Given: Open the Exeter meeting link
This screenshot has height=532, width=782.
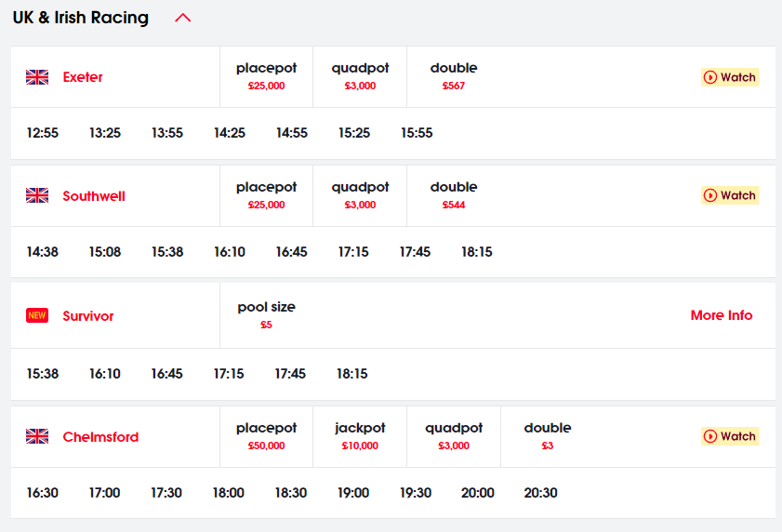Looking at the screenshot, I should pyautogui.click(x=83, y=77).
